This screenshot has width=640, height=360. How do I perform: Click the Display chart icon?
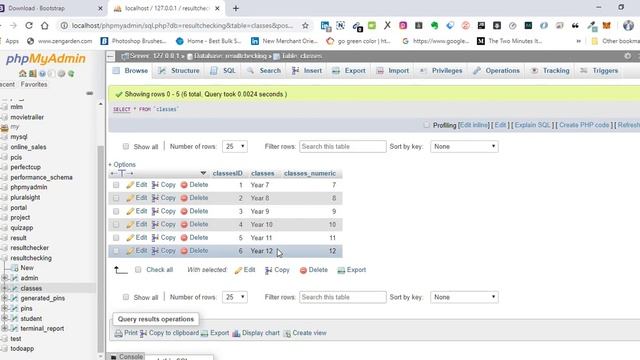click(236, 333)
